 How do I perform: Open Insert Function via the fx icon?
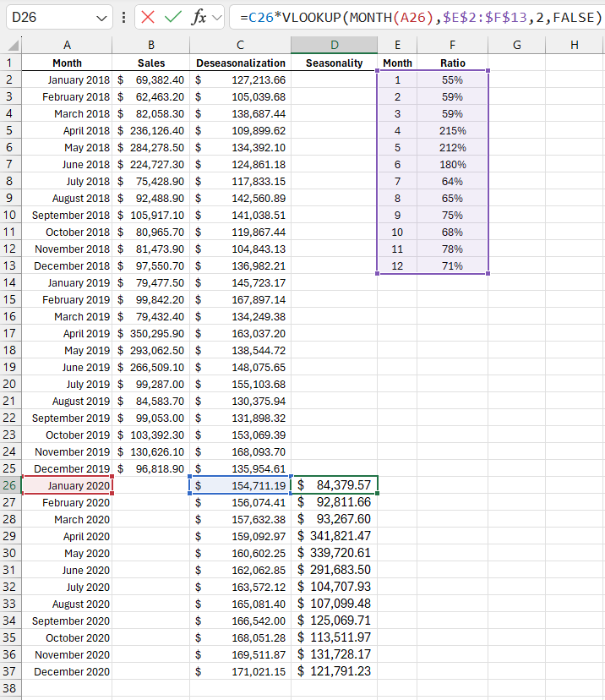[199, 17]
